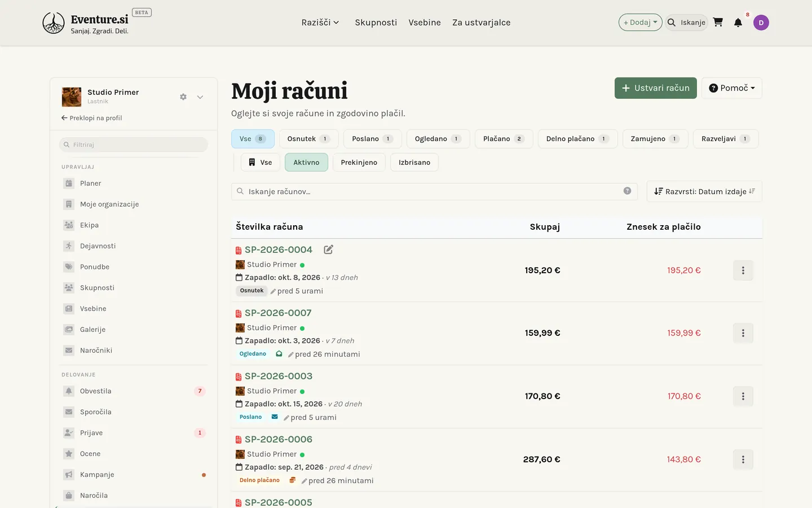
Task: Click the Znesek za plačilo column header
Action: (x=664, y=227)
